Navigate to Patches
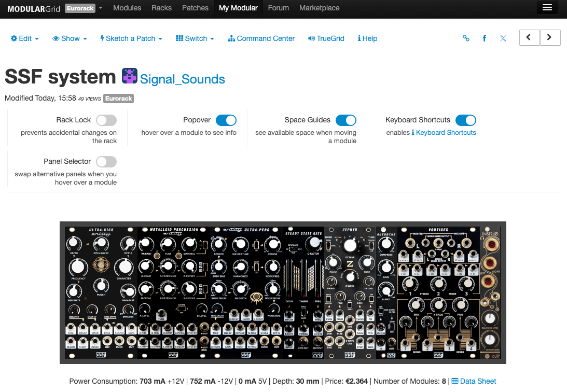Viewport: 567px width, 392px height. click(195, 8)
